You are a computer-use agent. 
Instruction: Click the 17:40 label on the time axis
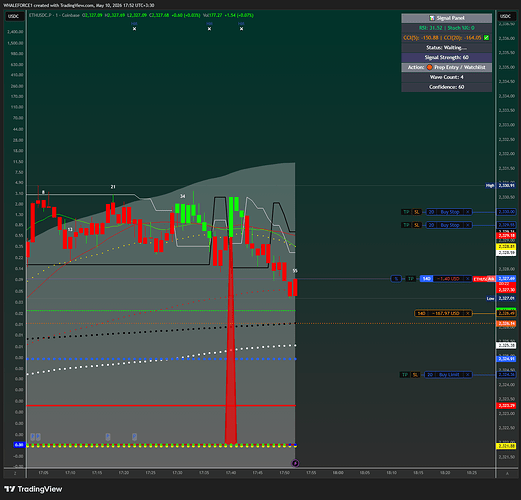(x=231, y=473)
